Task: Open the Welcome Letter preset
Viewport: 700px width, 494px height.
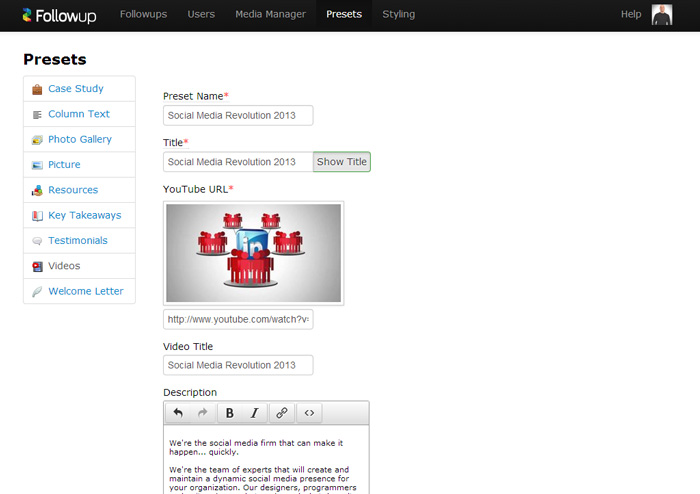Action: point(86,291)
